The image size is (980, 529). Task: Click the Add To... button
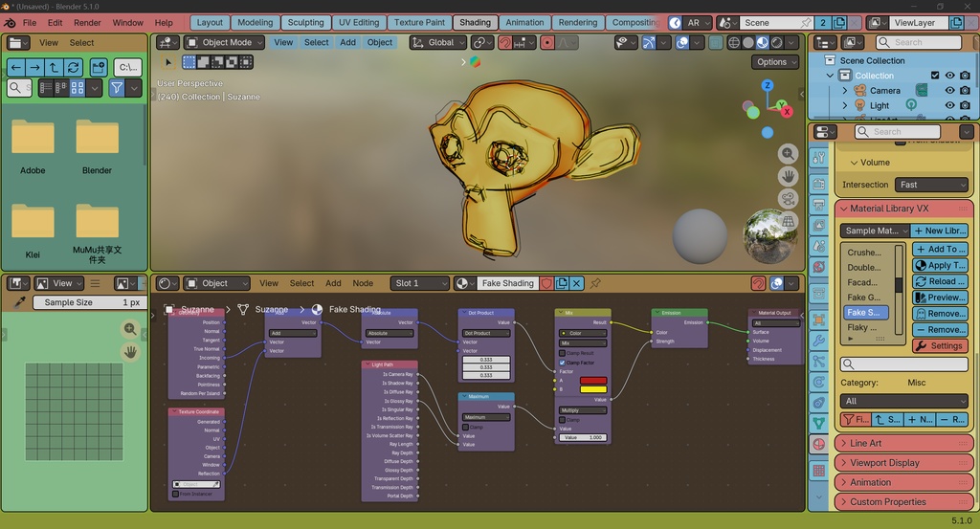point(940,249)
